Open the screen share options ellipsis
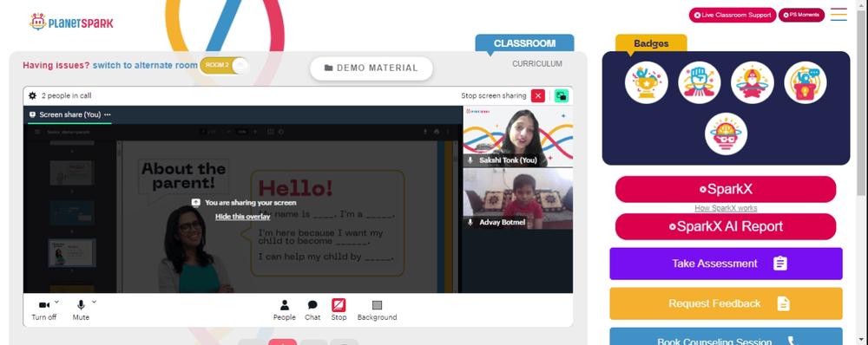Viewport: 868px width, 345px height. coord(108,114)
